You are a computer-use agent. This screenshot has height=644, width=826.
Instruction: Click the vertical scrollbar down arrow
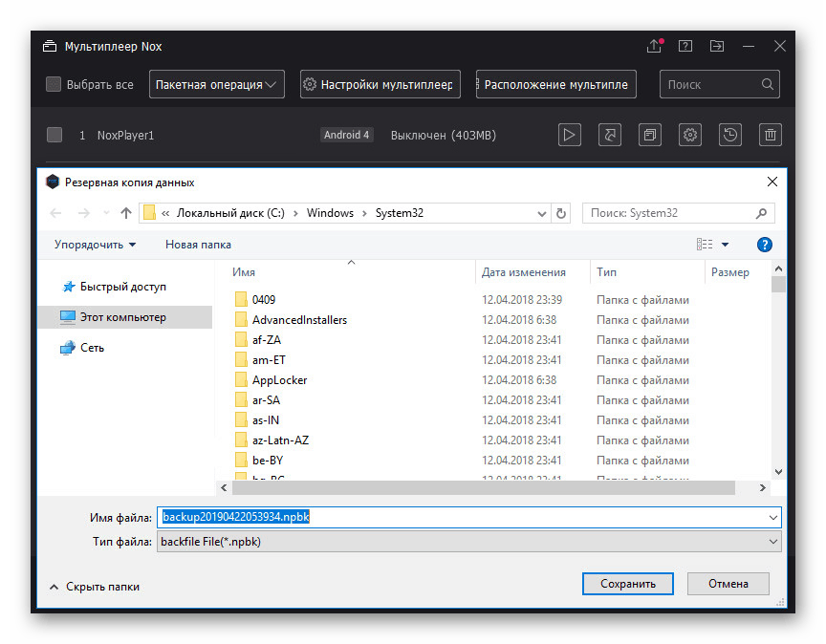coord(778,472)
